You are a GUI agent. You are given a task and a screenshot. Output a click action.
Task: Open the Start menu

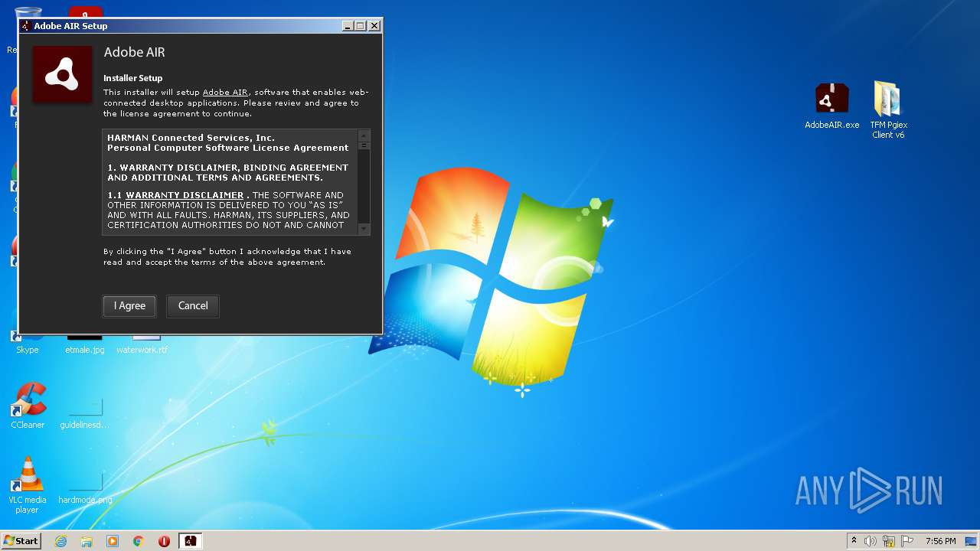[x=21, y=541]
